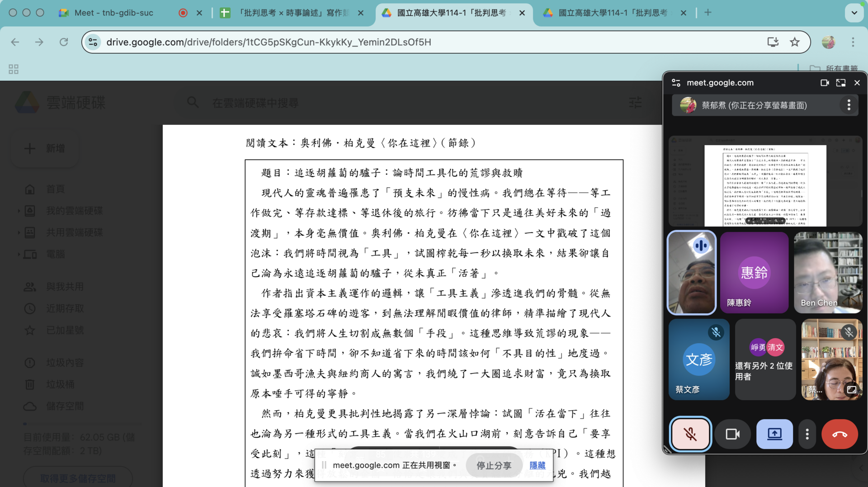Unmute the microphone in Meet controls

tap(690, 434)
